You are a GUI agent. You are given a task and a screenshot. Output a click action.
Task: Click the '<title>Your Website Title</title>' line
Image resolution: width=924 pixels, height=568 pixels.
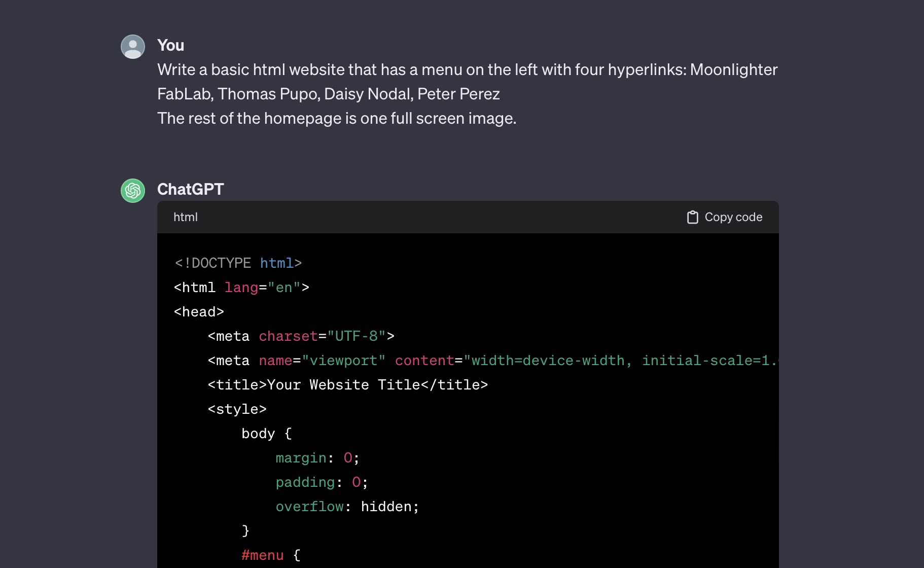point(348,385)
